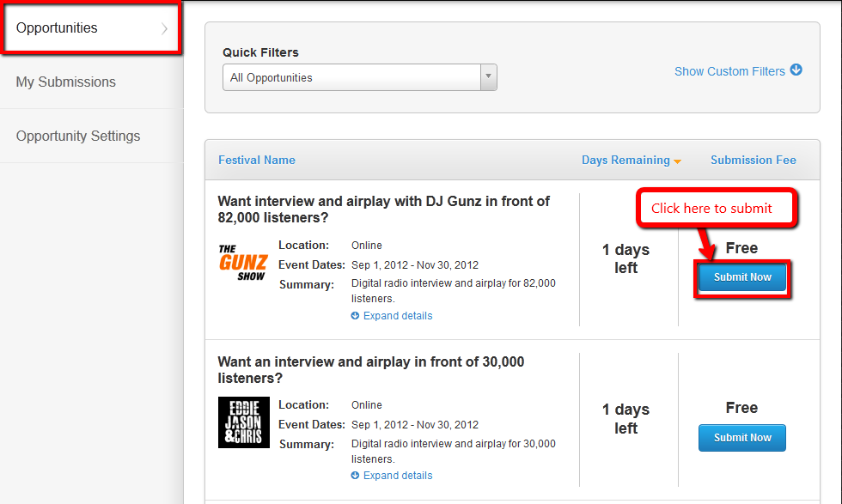Sort by the Submission Fee column

[753, 160]
